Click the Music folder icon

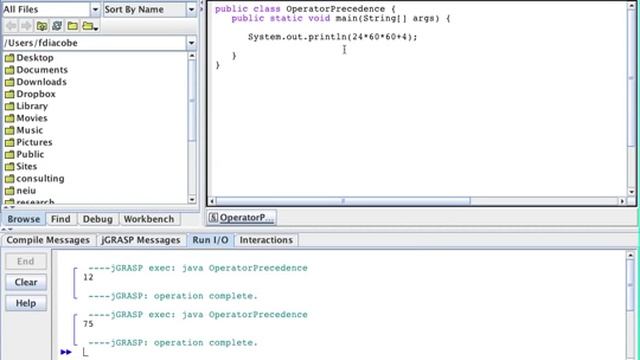(9, 131)
